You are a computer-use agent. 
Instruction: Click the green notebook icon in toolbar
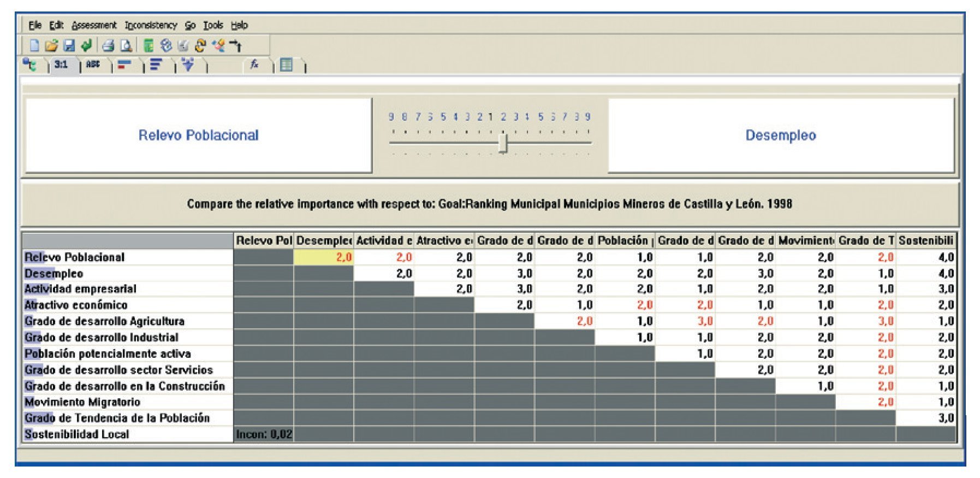pos(149,46)
